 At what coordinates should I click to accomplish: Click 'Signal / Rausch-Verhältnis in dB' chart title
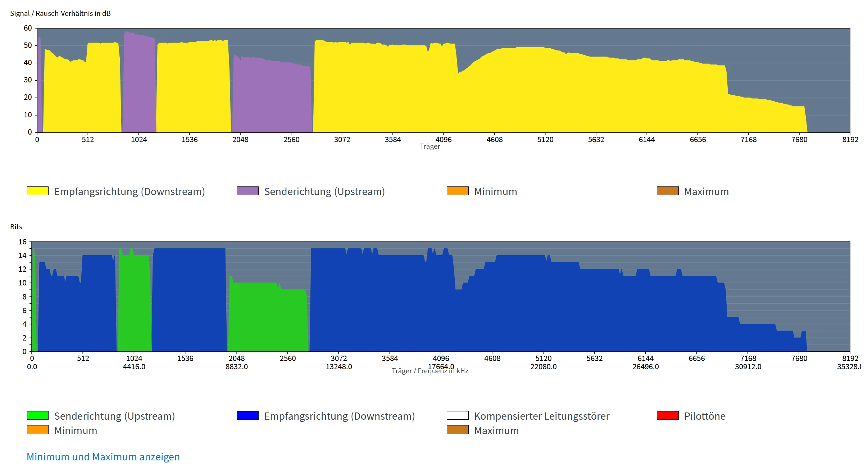click(x=60, y=13)
